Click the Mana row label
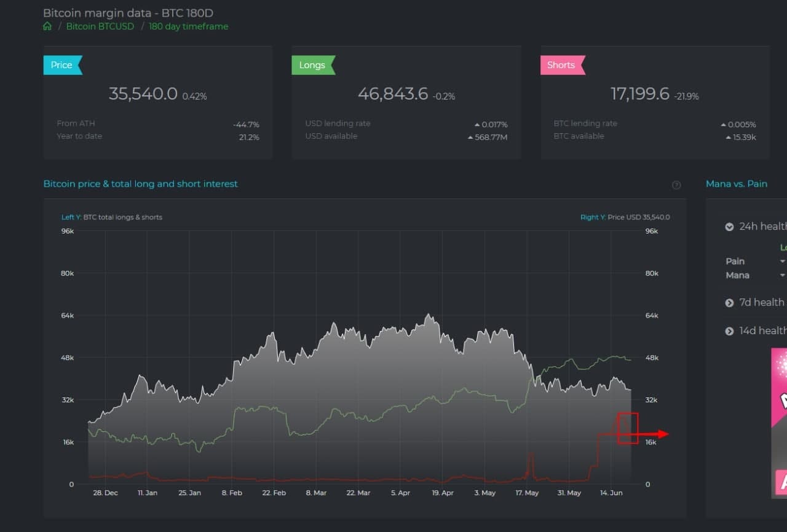 (x=737, y=275)
